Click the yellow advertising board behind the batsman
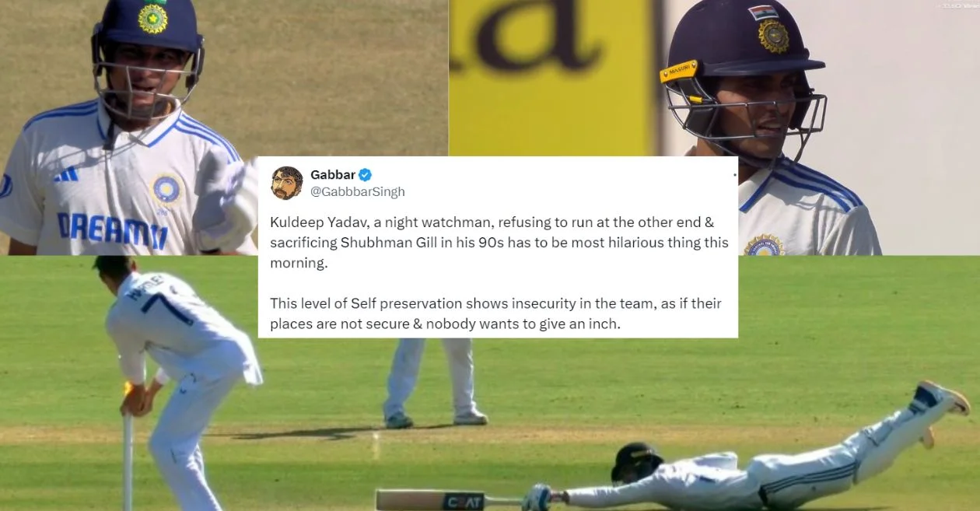 [x=554, y=78]
